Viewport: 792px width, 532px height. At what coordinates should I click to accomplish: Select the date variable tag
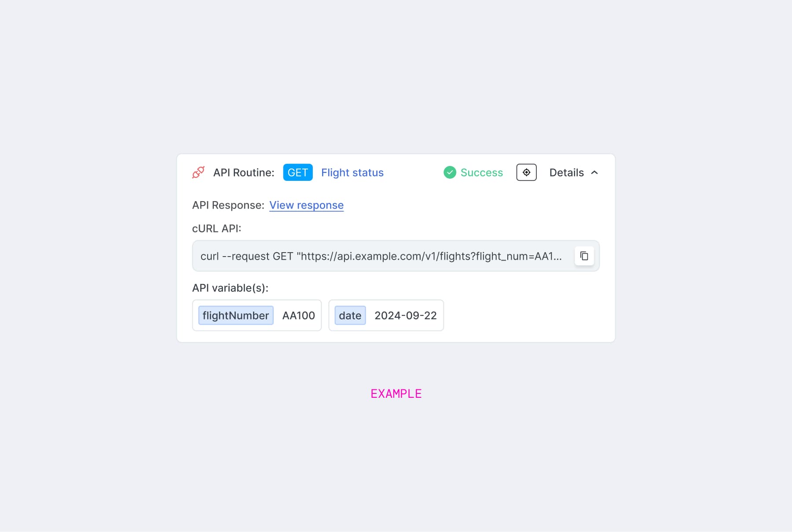350,315
